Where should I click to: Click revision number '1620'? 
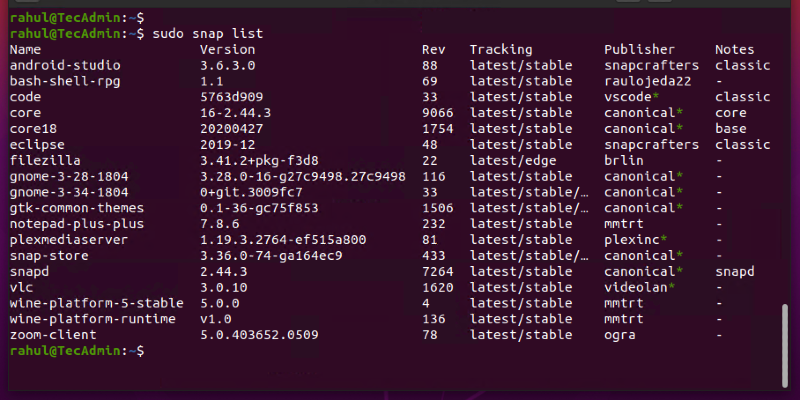pyautogui.click(x=438, y=288)
